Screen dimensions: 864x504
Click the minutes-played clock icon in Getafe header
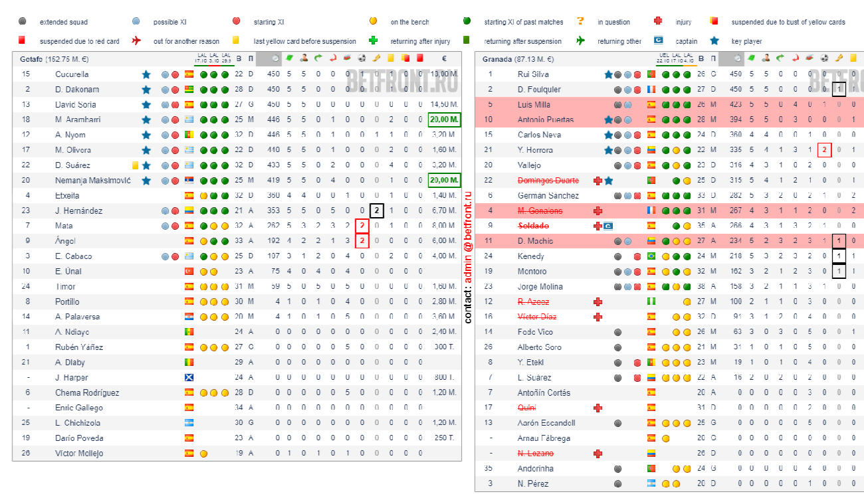pyautogui.click(x=274, y=58)
